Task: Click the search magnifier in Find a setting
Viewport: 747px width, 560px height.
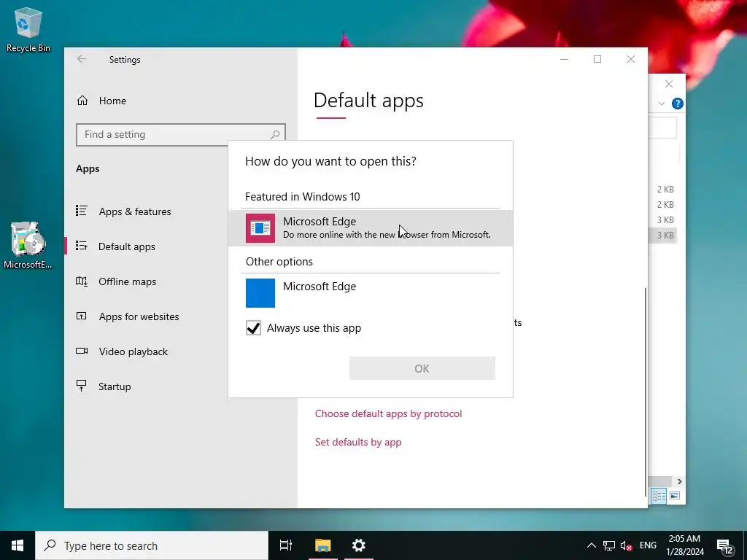Action: click(x=275, y=135)
